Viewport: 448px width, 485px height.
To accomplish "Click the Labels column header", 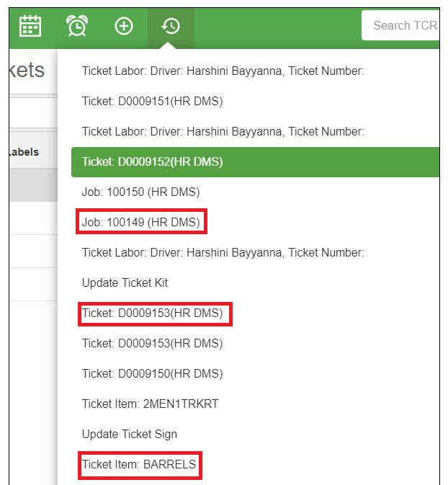I will (x=23, y=152).
